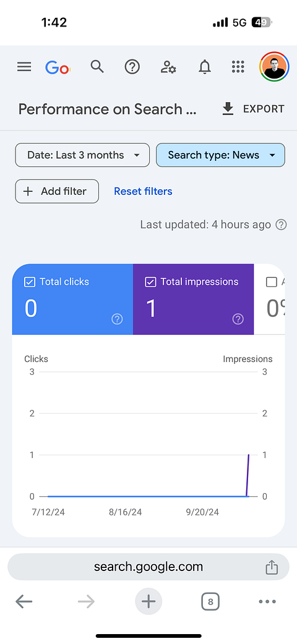Tap the share icon in address bar
This screenshot has height=644, width=297.
[x=272, y=567]
